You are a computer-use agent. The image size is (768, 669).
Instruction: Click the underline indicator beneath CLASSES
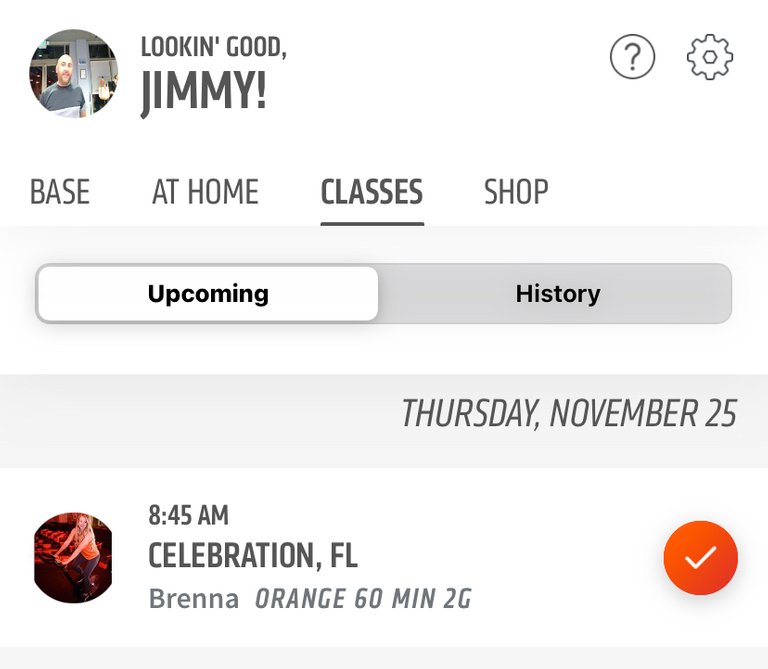[x=372, y=224]
